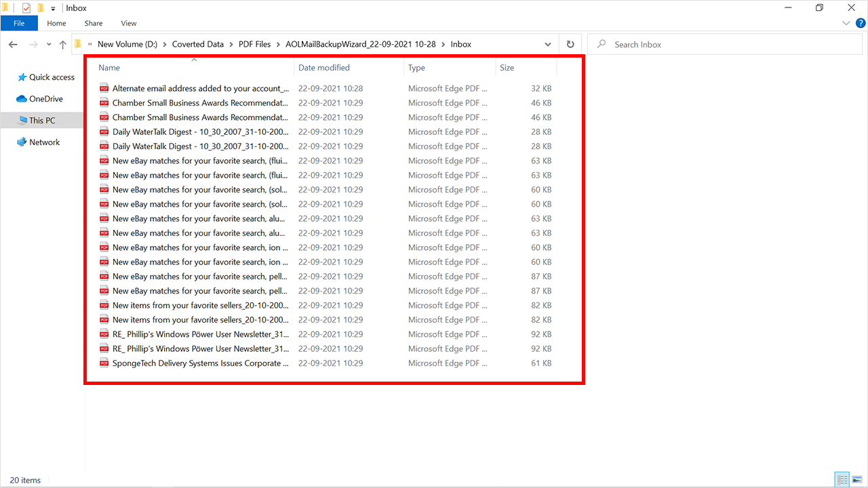Click the folder icon in title bar corner
This screenshot has height=488, width=868.
pos(6,8)
